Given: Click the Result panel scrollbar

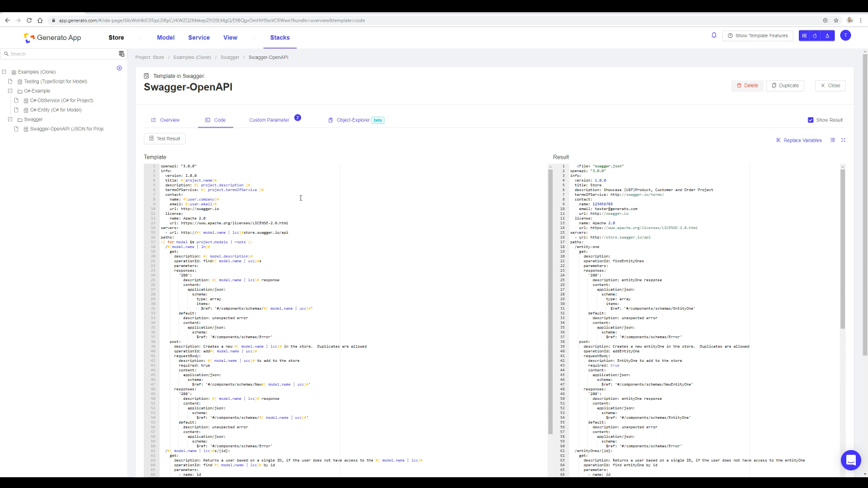Looking at the screenshot, I should click(x=843, y=248).
